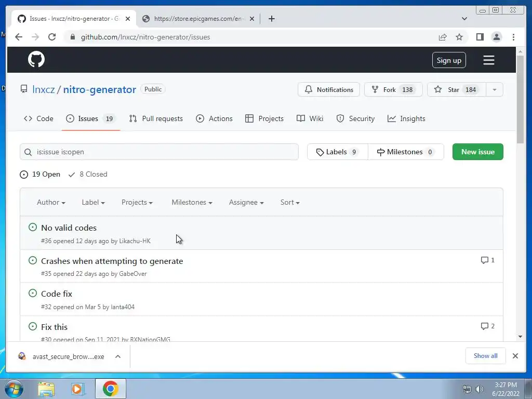Click the green New issue button
This screenshot has height=399, width=532.
click(478, 152)
